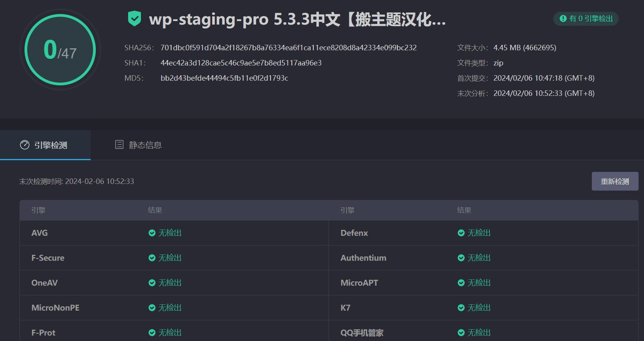
Task: Click the SHA256 hash value
Action: pyautogui.click(x=289, y=48)
